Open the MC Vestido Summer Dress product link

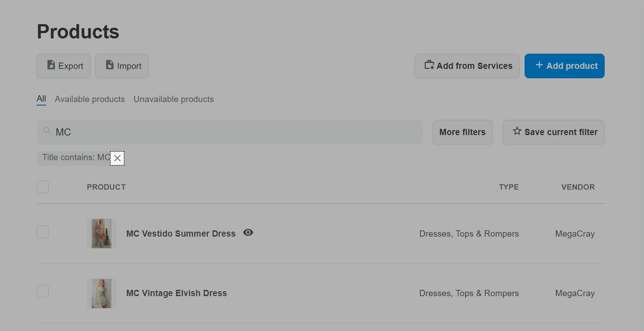pos(181,233)
